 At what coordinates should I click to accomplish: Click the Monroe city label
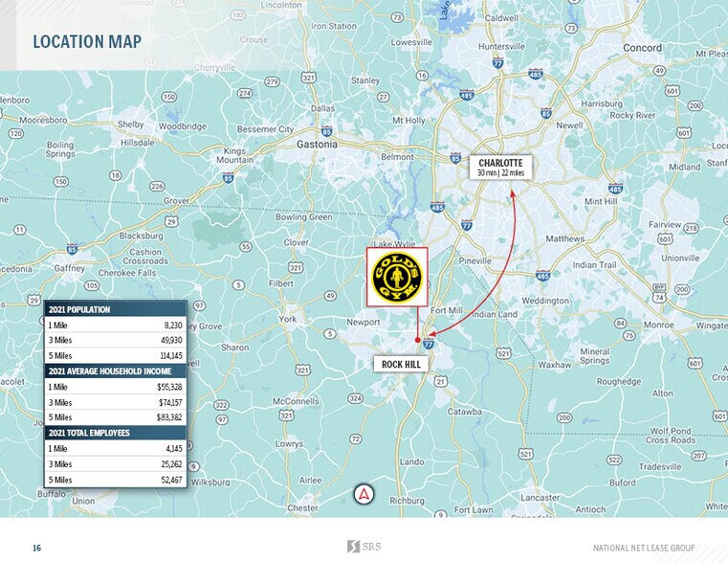[x=657, y=325]
